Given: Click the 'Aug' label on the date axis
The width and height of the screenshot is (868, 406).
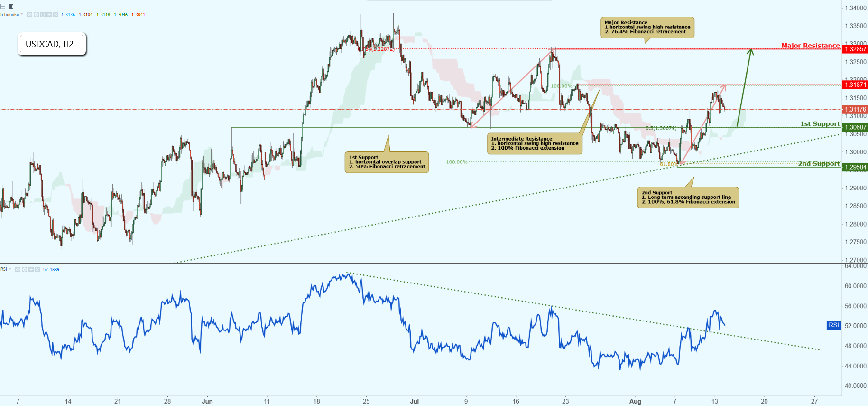Looking at the screenshot, I should 635,401.
